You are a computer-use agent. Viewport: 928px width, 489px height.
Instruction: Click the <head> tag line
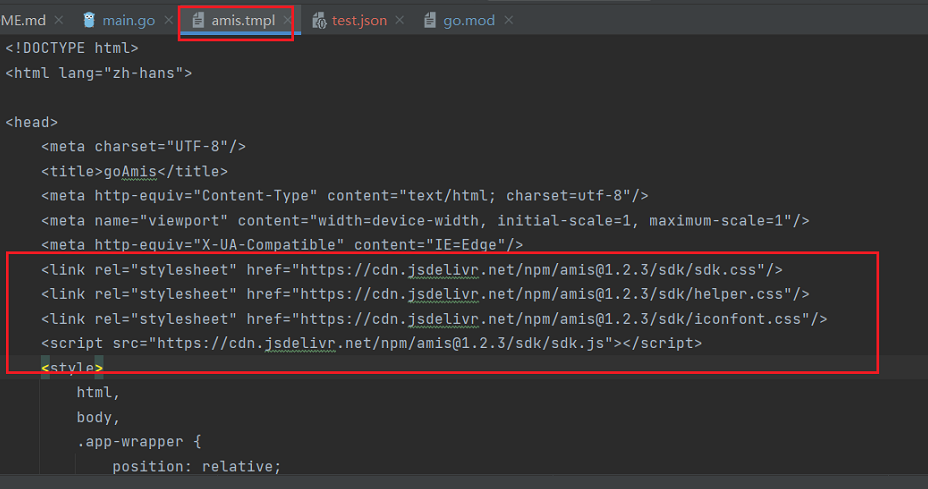point(31,122)
